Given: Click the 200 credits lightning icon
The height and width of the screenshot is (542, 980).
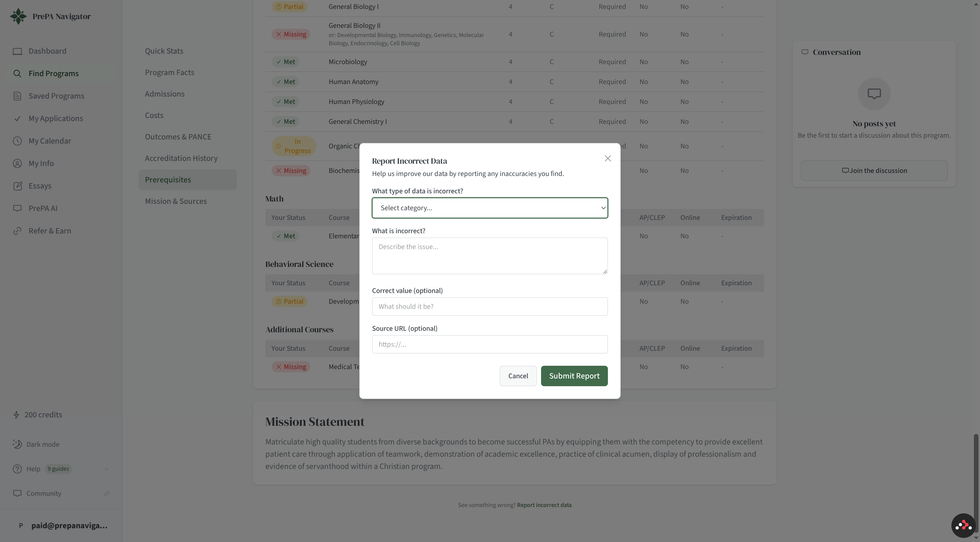Looking at the screenshot, I should click(16, 415).
